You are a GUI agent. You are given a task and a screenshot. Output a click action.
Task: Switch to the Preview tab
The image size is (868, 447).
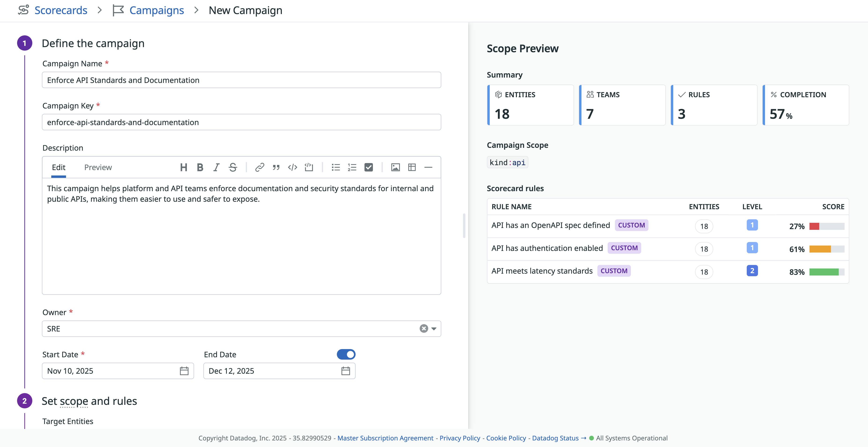[x=98, y=167]
